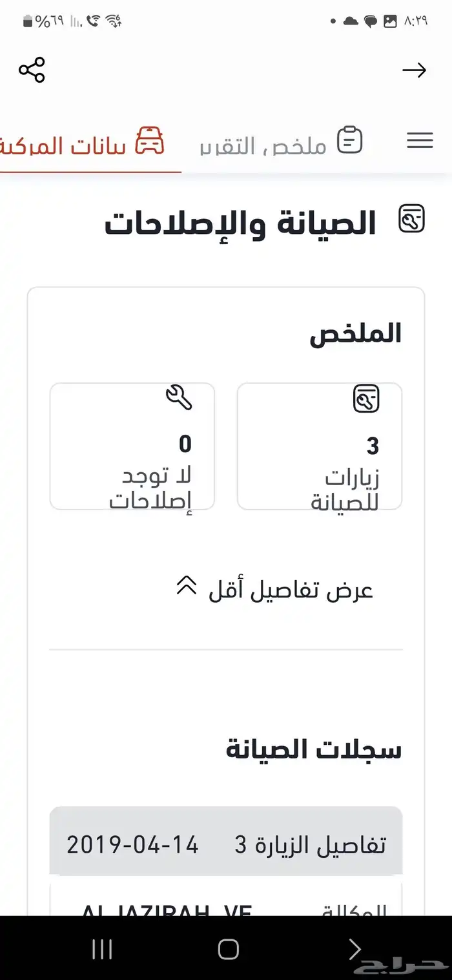This screenshot has width=452, height=980.
Task: Tap the maintenance visits icon on the زيارات card
Action: coord(365,399)
